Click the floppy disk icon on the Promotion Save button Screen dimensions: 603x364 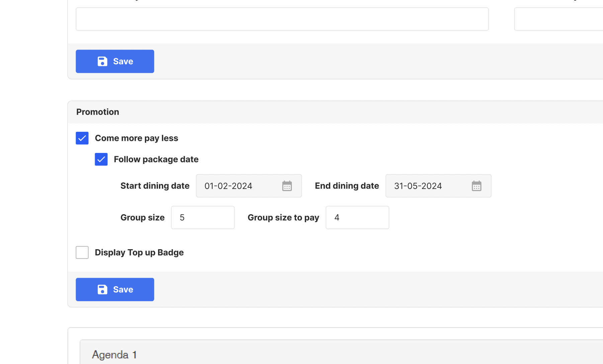(102, 289)
